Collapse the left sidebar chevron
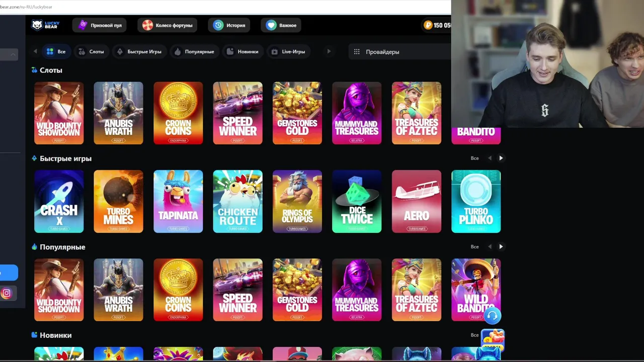The image size is (644, 362). click(x=13, y=54)
